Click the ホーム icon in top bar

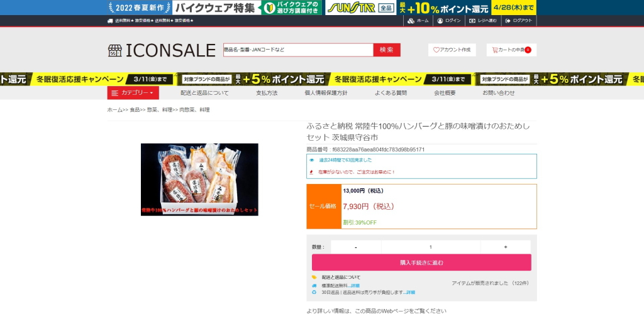411,21
